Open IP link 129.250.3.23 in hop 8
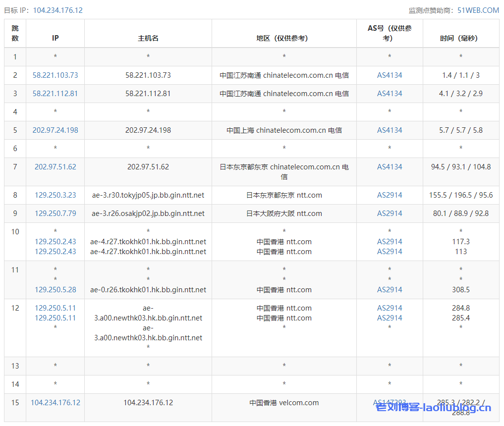 coord(55,195)
